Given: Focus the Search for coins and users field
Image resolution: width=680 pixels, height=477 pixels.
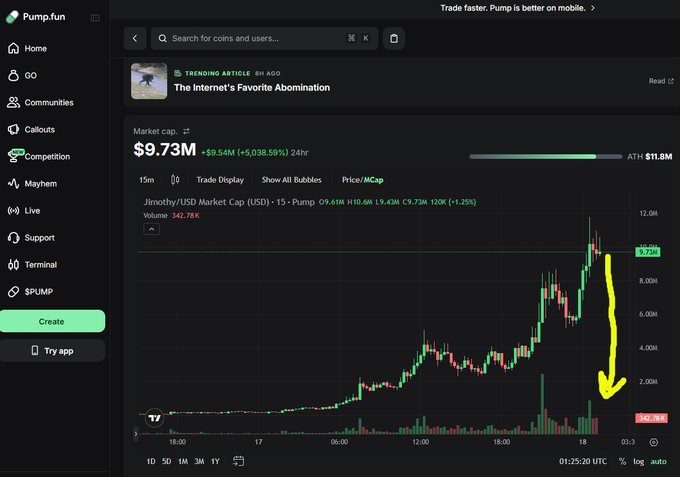Looking at the screenshot, I should [265, 38].
